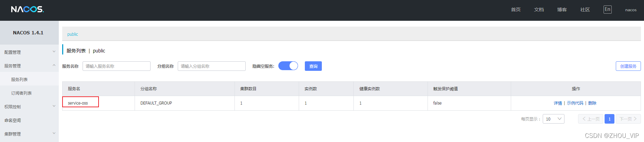The image size is (644, 142).
Task: Open 订阅者列表 in the sidebar
Action: (21, 93)
